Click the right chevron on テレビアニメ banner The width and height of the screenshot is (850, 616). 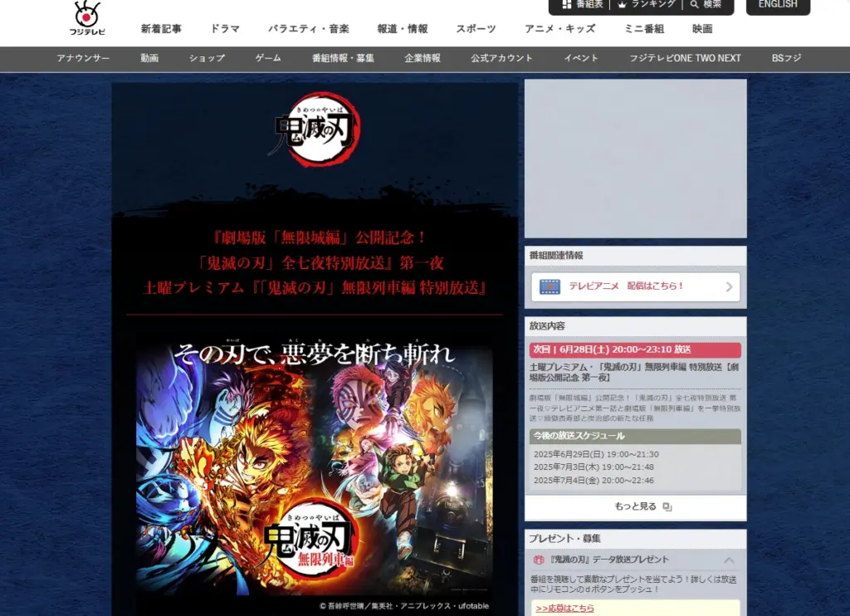pos(729,286)
